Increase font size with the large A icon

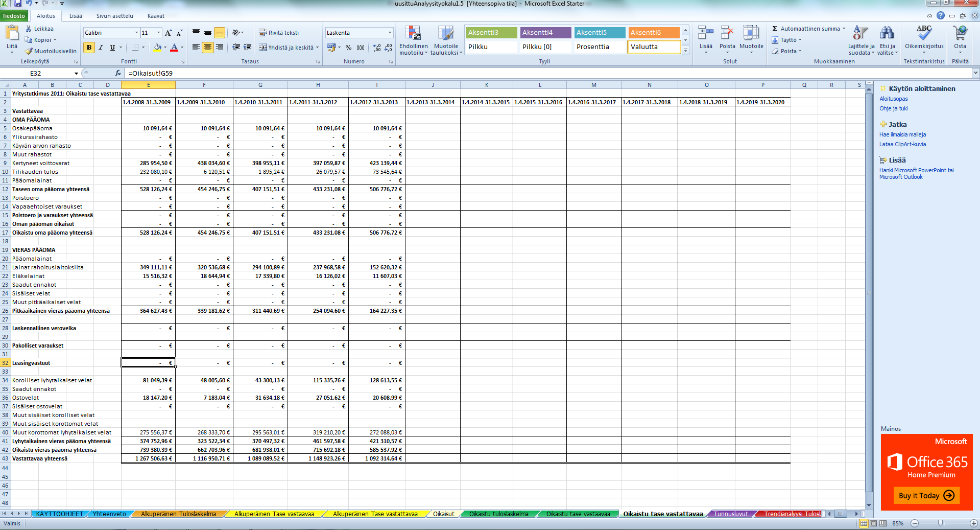pos(168,33)
